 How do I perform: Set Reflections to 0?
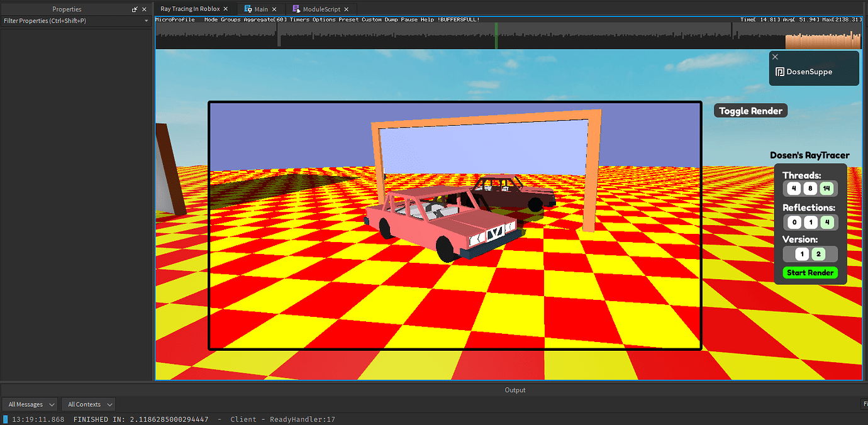coord(794,222)
